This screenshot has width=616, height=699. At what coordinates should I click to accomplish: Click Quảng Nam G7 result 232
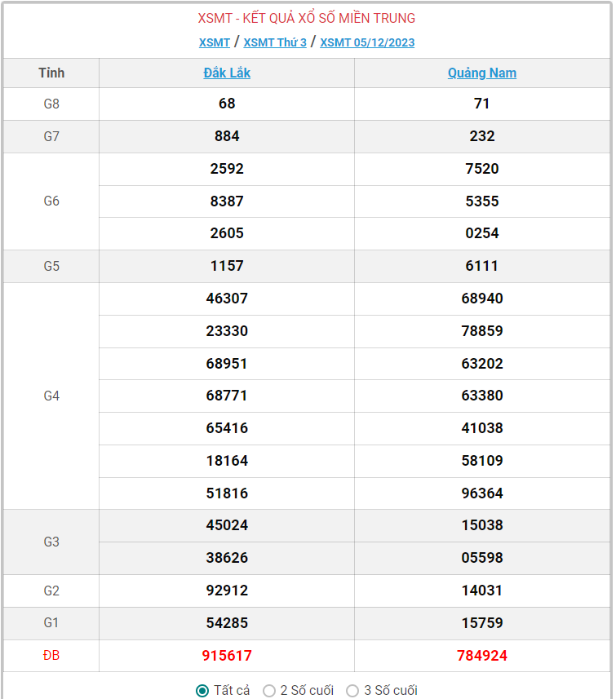pos(481,136)
